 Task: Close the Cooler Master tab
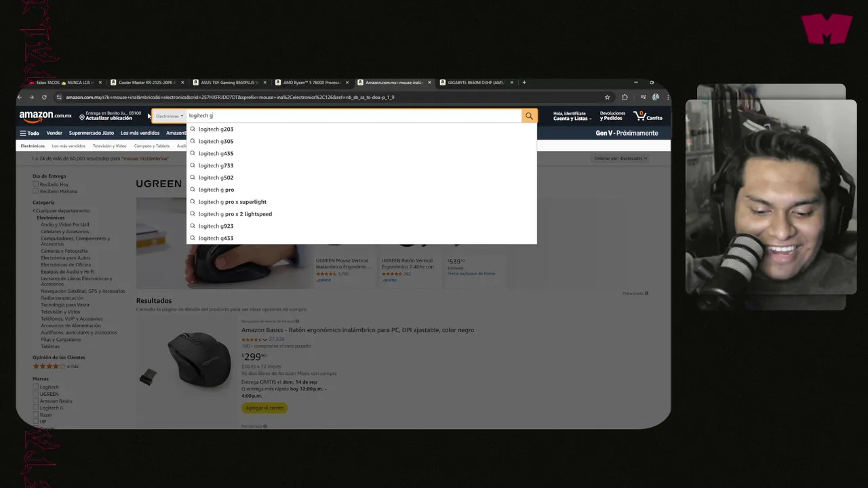182,83
